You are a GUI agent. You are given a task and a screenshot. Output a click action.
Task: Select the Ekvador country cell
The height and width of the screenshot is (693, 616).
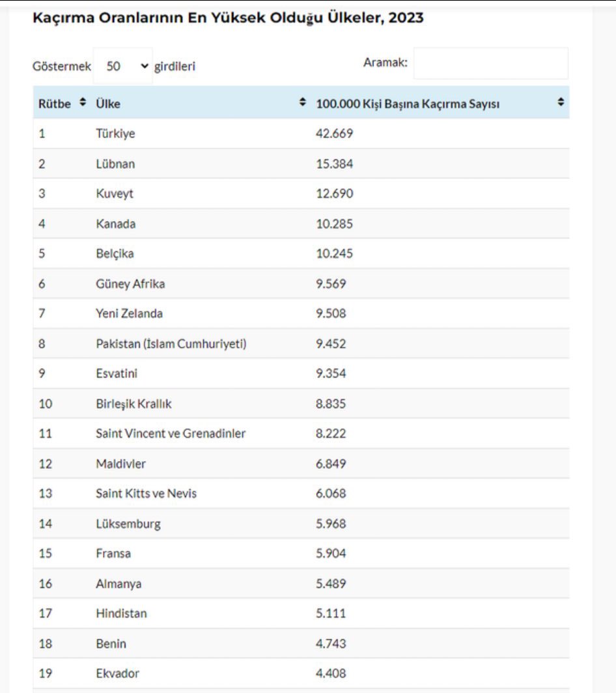(117, 673)
